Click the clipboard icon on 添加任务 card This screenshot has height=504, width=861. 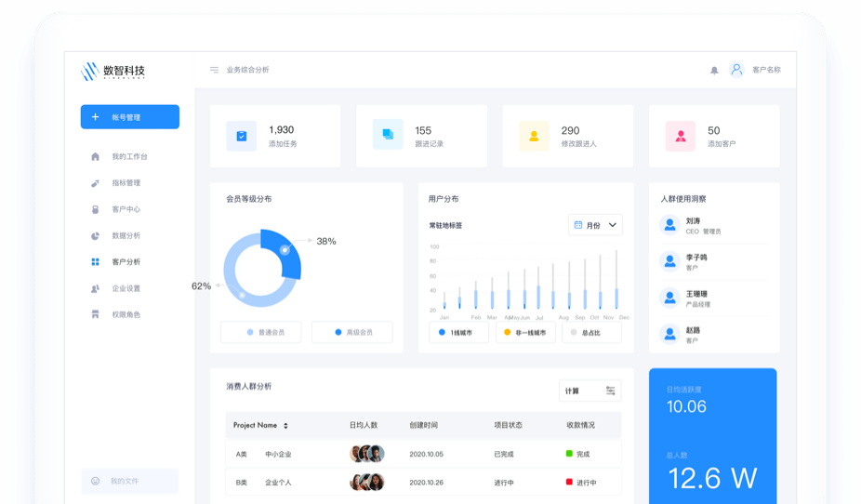tap(241, 136)
